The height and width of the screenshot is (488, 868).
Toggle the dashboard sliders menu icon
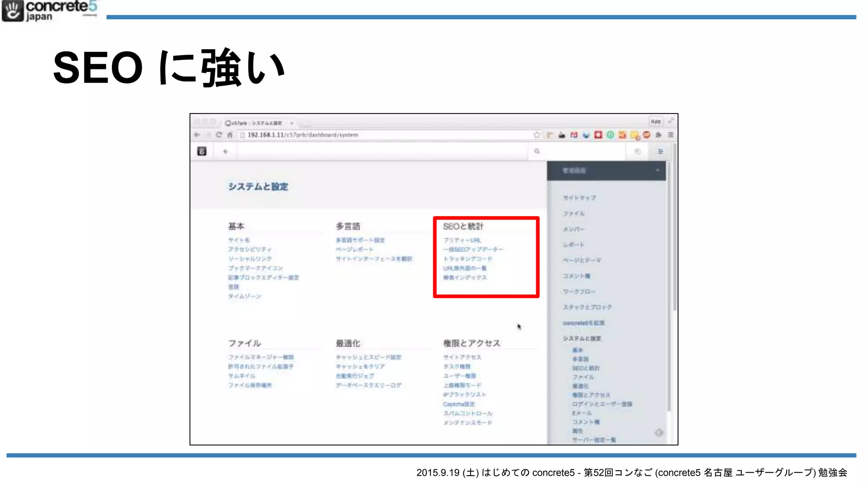click(x=660, y=151)
